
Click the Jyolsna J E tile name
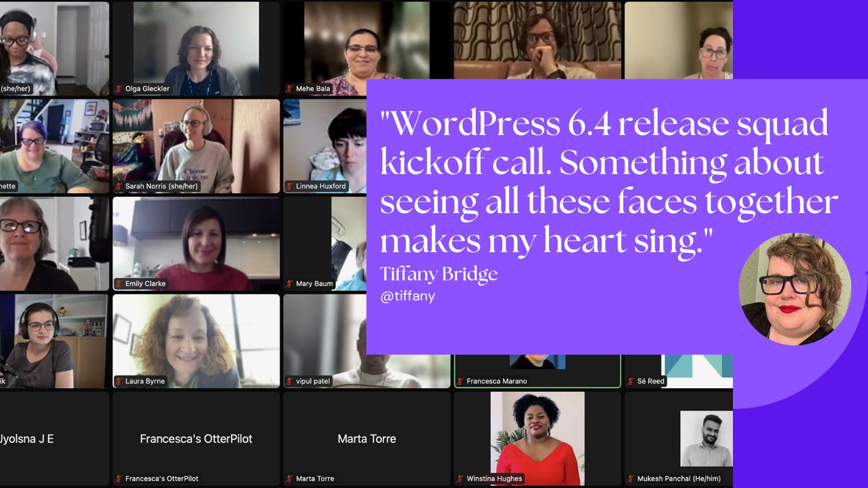(27, 439)
